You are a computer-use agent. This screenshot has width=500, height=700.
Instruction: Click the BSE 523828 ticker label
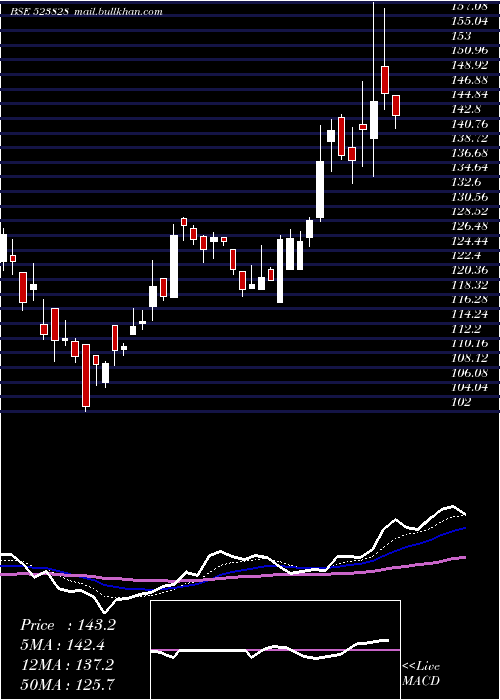tap(40, 12)
